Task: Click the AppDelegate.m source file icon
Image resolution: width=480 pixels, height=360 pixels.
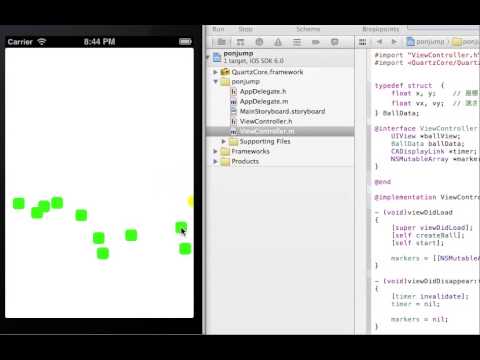Action: (x=234, y=101)
